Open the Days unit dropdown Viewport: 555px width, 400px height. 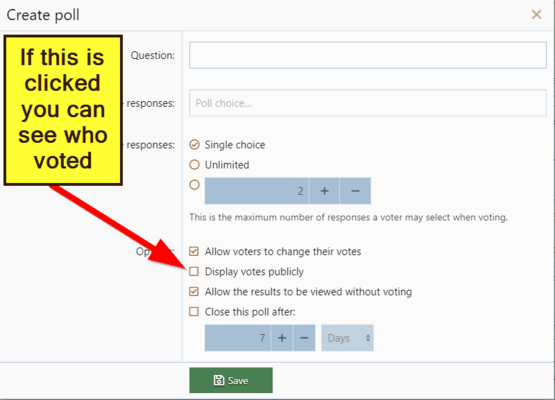[347, 338]
